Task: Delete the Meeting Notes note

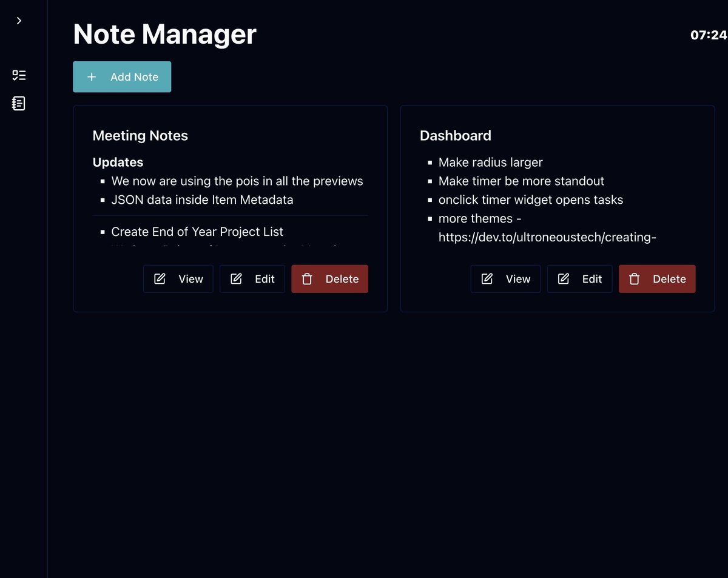Action: click(329, 279)
